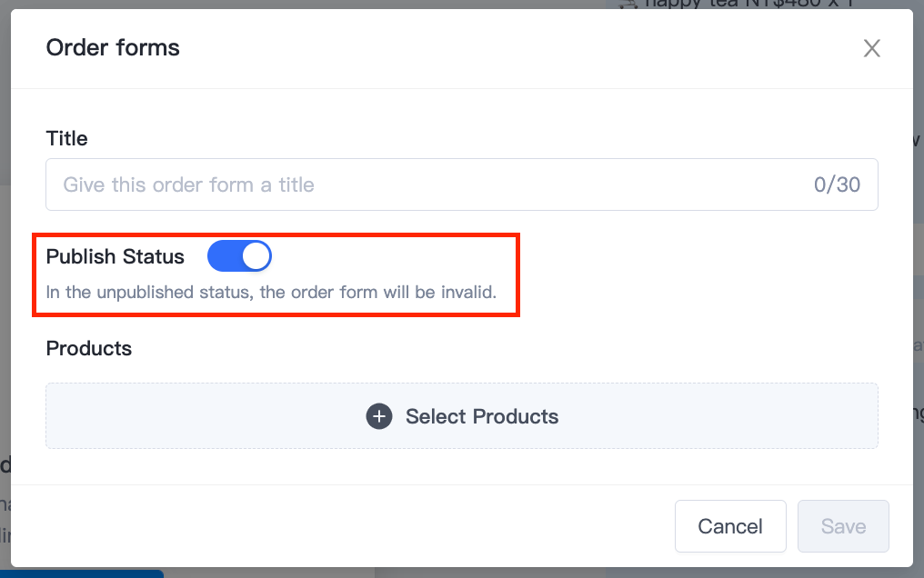Click the Title field label
Image resolution: width=924 pixels, height=578 pixels.
(x=66, y=138)
